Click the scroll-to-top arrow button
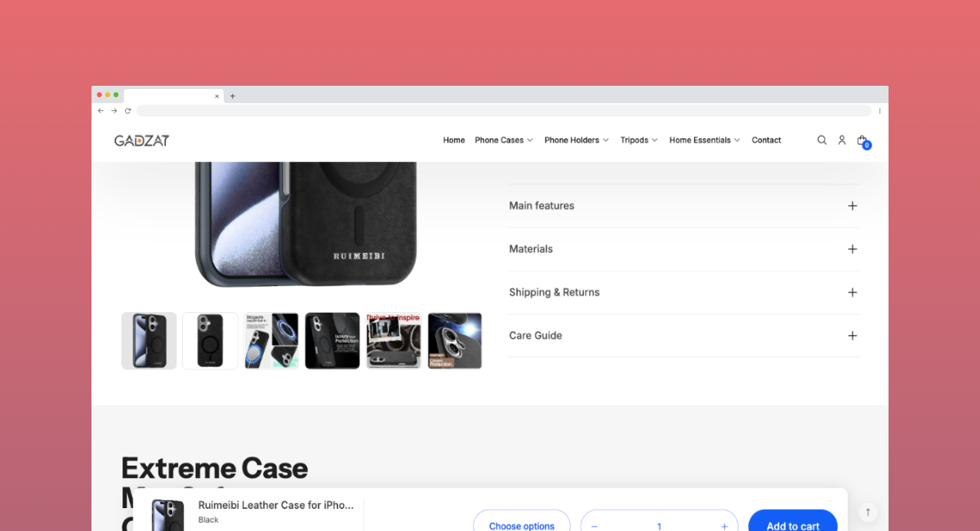The width and height of the screenshot is (980, 531). coord(867,511)
